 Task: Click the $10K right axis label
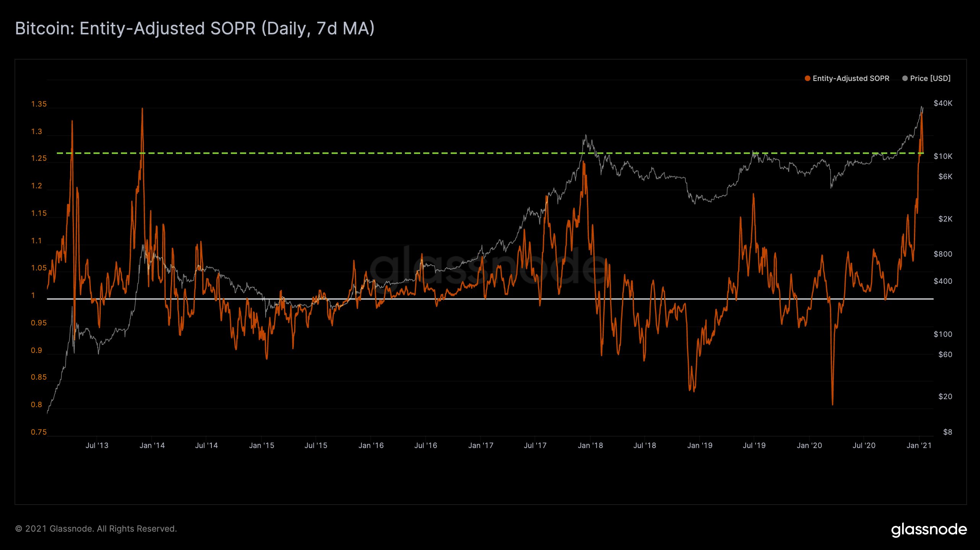point(943,156)
